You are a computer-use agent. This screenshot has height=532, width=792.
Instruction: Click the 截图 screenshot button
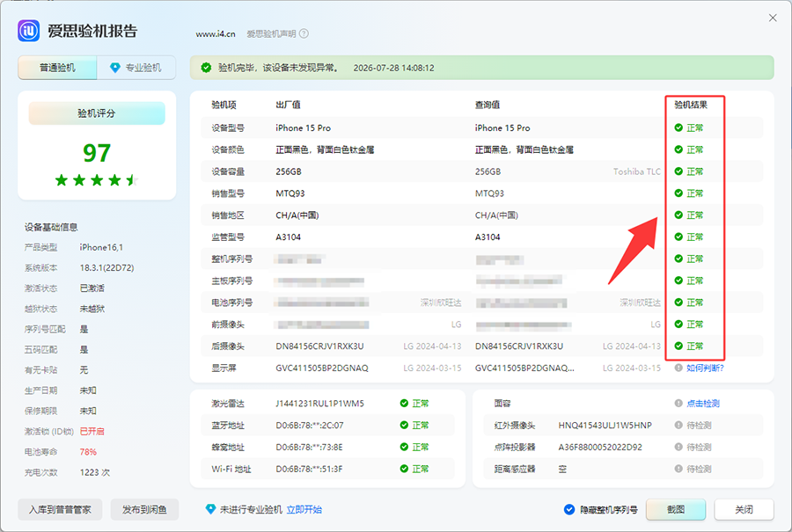(676, 510)
